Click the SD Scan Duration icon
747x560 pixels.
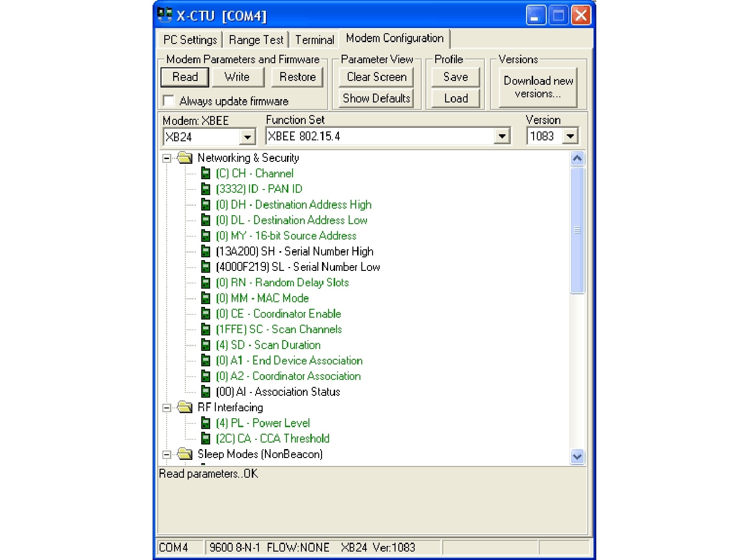(x=205, y=345)
